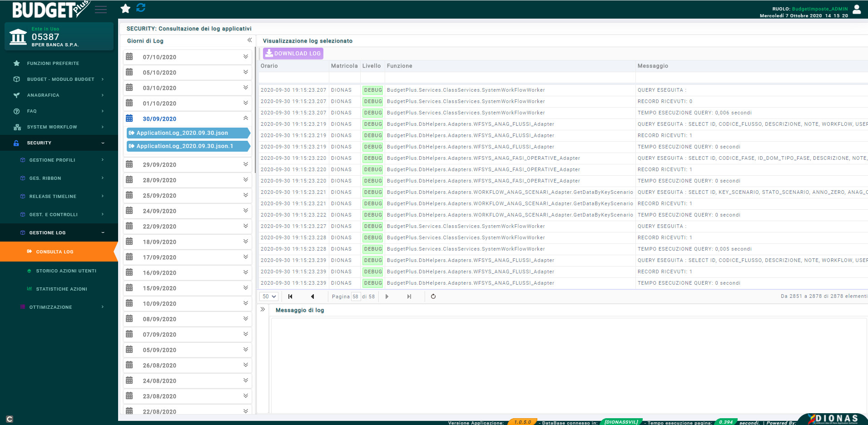Click the Gestione Profili cube icon
Image resolution: width=868 pixels, height=425 pixels.
(23, 160)
